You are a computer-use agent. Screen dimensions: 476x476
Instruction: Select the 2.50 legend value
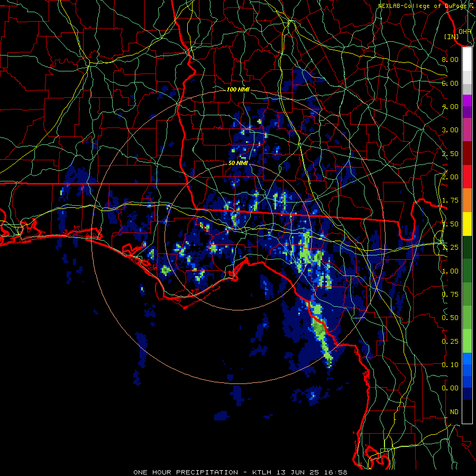tap(450, 153)
